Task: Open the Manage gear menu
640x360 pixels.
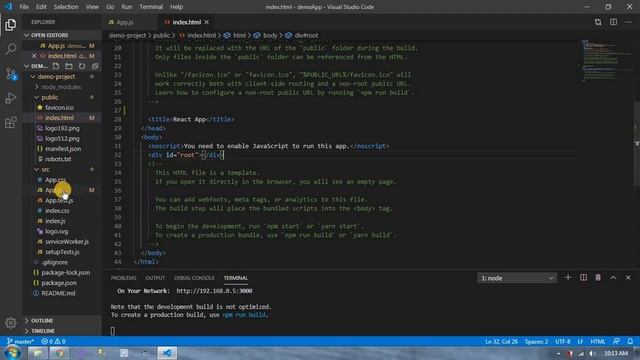Action: coord(11,323)
